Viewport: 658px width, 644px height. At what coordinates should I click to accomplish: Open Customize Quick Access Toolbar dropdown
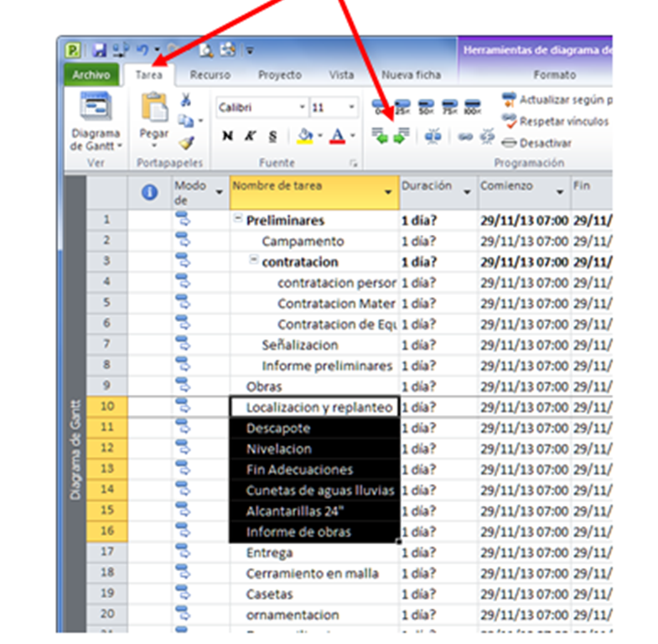click(x=250, y=51)
